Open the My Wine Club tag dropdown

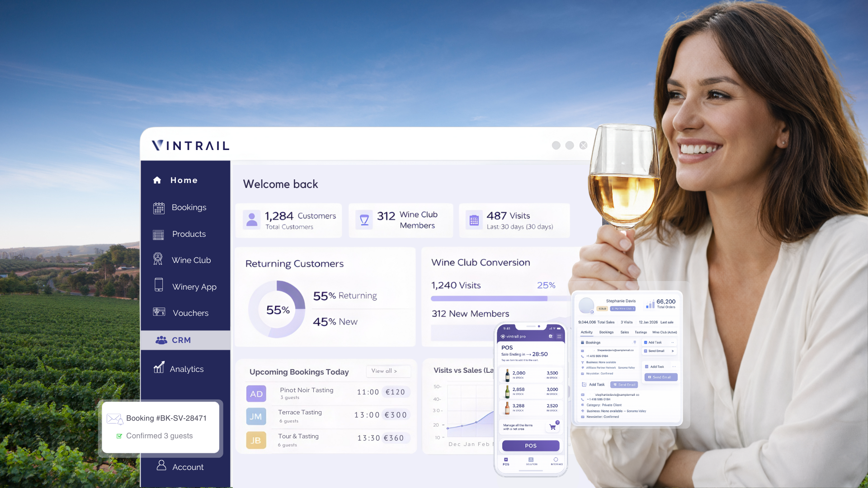(x=623, y=309)
